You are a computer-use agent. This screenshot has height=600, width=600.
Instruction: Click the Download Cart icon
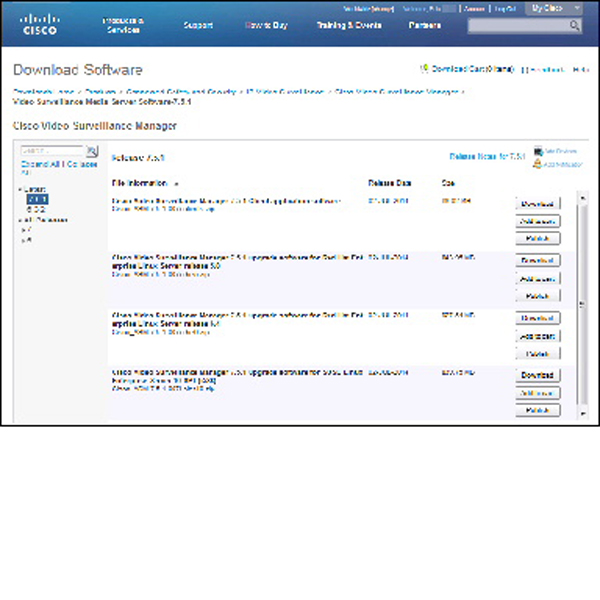tap(424, 69)
